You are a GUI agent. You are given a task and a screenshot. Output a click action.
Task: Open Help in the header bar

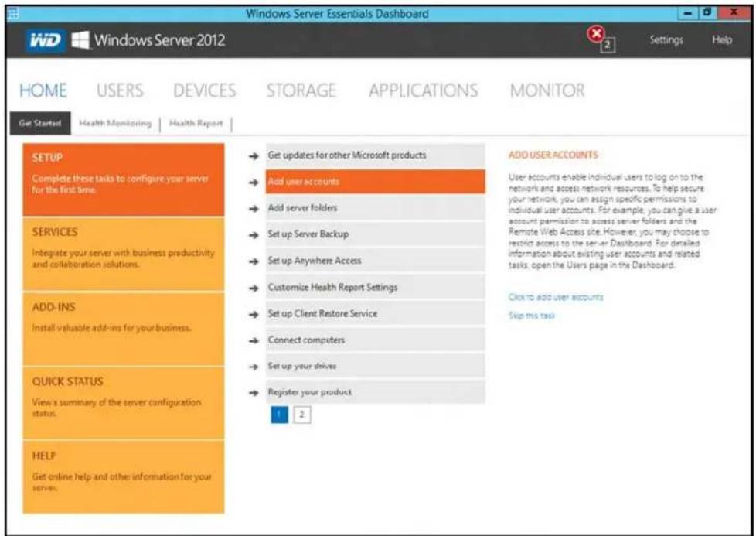coord(722,40)
